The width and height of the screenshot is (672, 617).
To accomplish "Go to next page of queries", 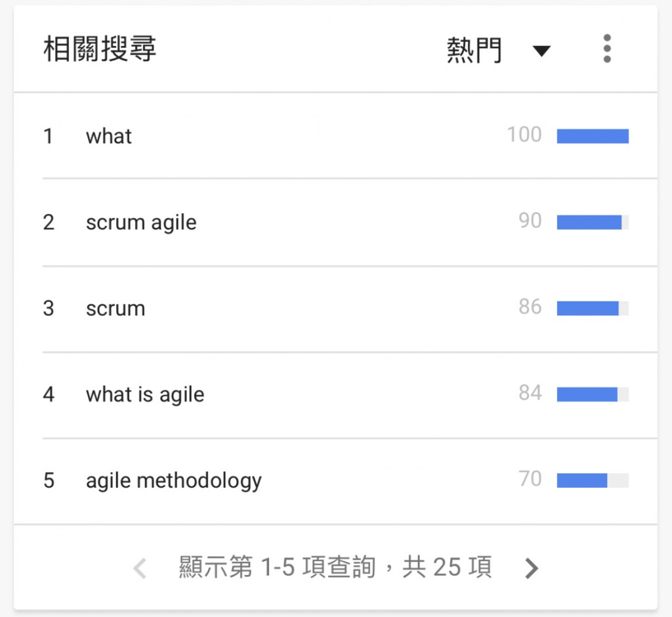I will pos(532,568).
